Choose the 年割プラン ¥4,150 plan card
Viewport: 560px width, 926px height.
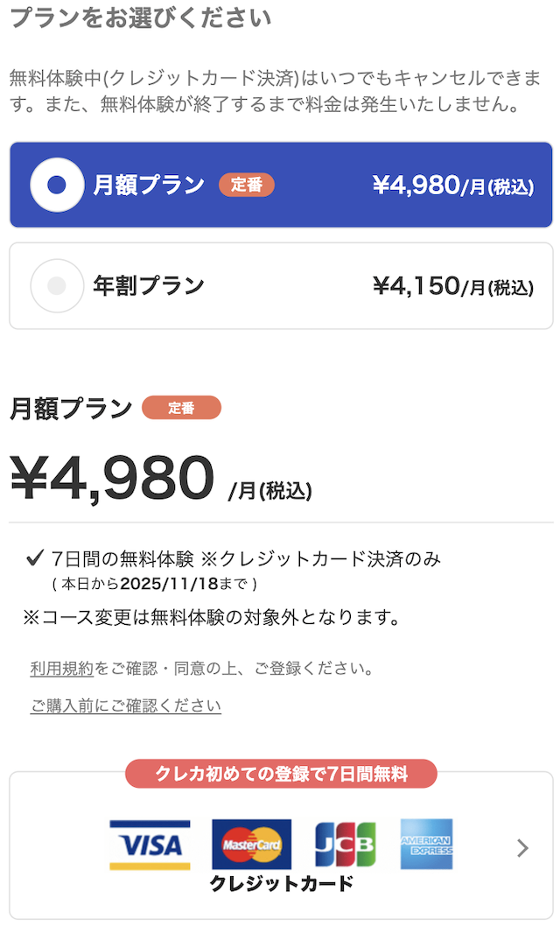280,285
